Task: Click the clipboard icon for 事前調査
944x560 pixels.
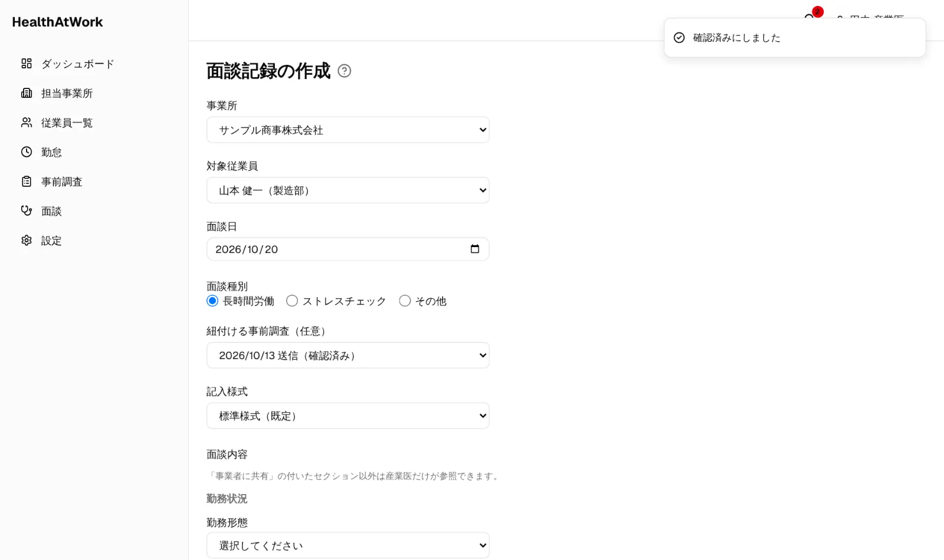Action: [27, 182]
